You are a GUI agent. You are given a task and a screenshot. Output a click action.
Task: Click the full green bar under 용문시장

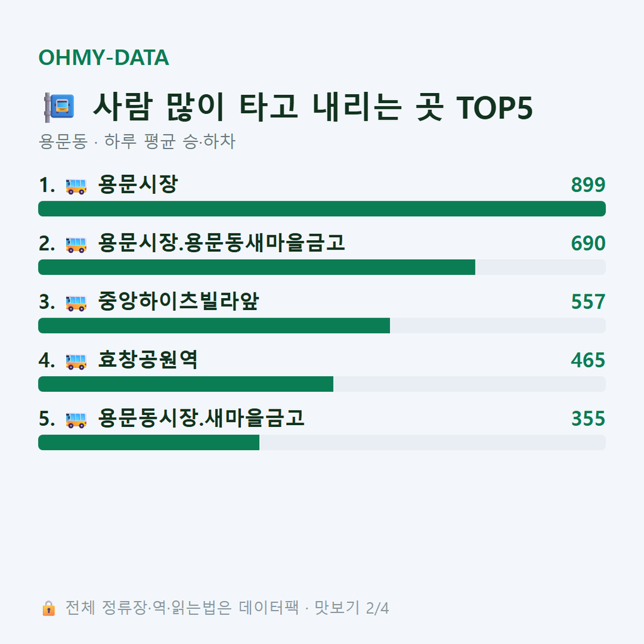pyautogui.click(x=322, y=209)
